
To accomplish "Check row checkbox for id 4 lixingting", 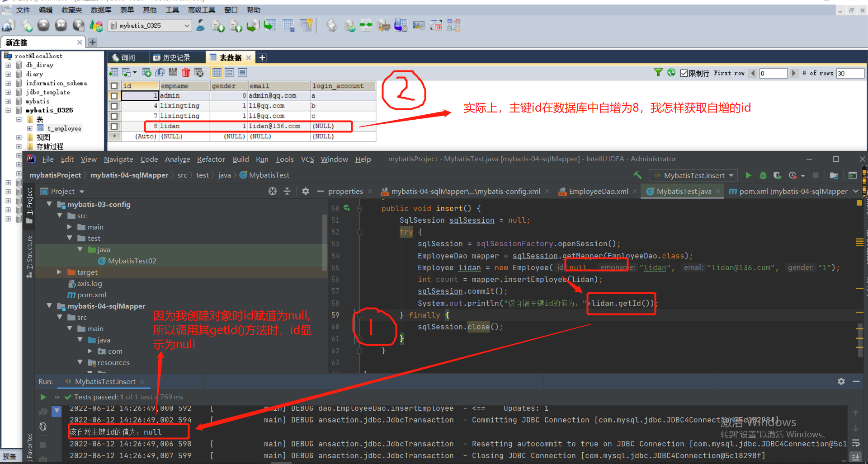I will (114, 106).
